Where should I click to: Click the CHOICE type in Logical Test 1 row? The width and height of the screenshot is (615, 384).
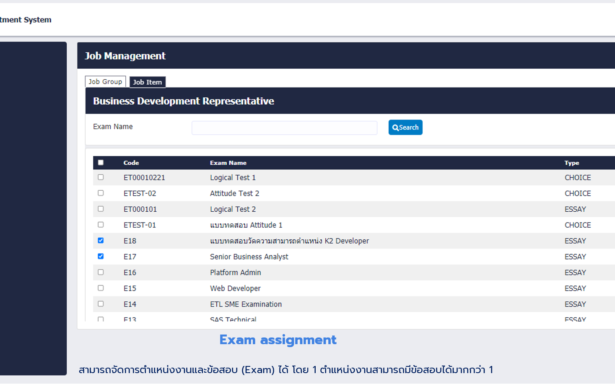coord(577,178)
